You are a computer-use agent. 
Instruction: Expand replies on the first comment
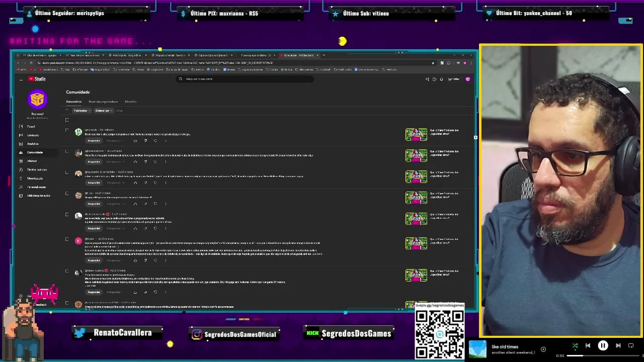point(115,141)
